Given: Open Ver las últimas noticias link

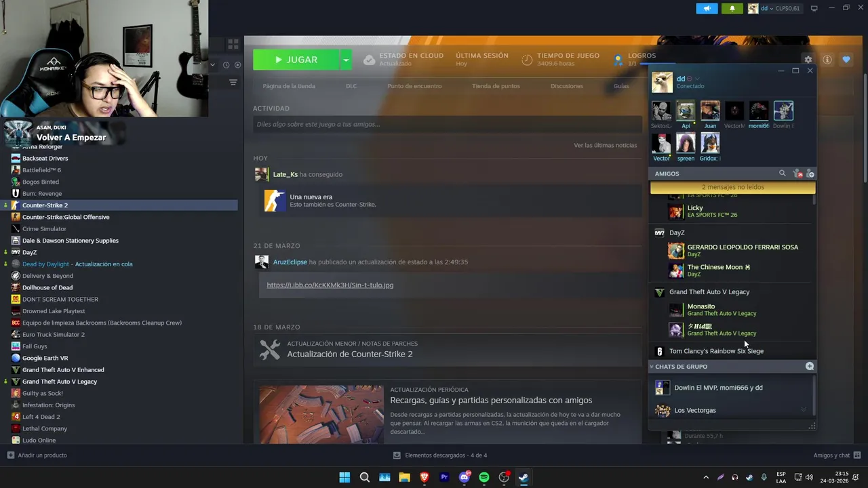Looking at the screenshot, I should click(606, 145).
